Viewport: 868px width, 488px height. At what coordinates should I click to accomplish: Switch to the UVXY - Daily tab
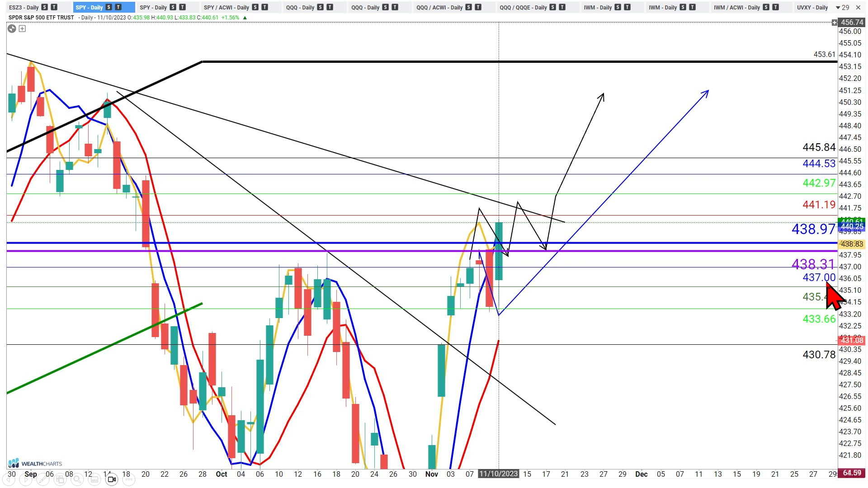click(812, 7)
